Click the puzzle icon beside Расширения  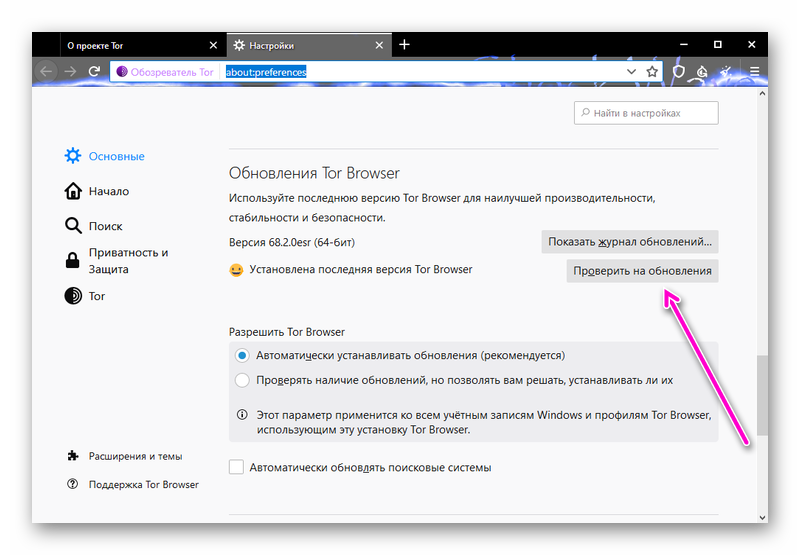73,456
